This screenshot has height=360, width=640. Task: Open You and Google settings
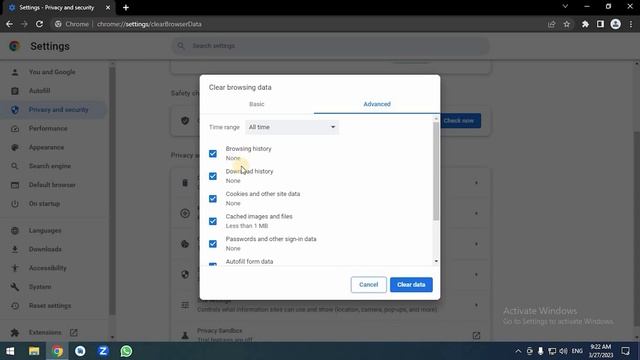52,72
